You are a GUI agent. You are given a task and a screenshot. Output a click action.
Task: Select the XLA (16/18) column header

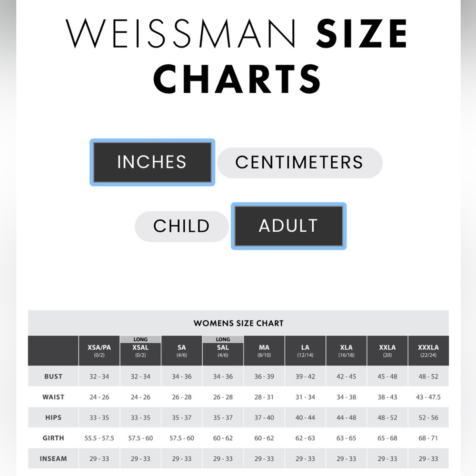347,351
